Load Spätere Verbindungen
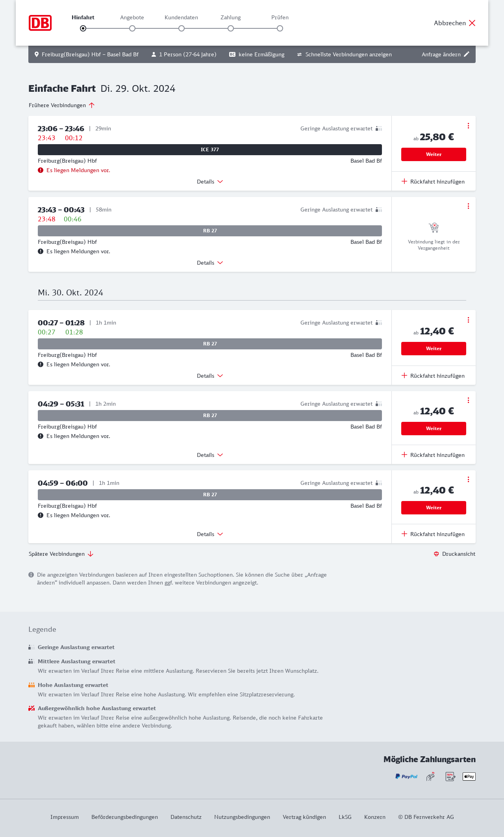 (61, 554)
